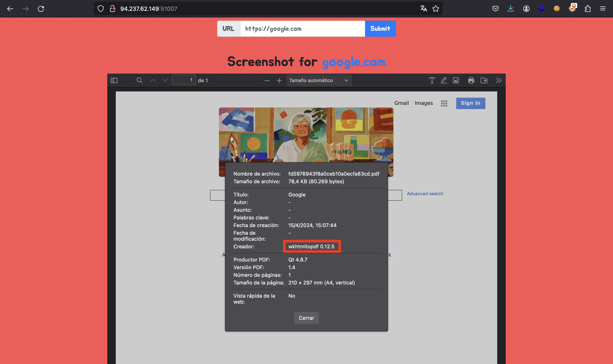Open the shield tracking protection icon
Image resolution: width=613 pixels, height=364 pixels.
coord(101,9)
